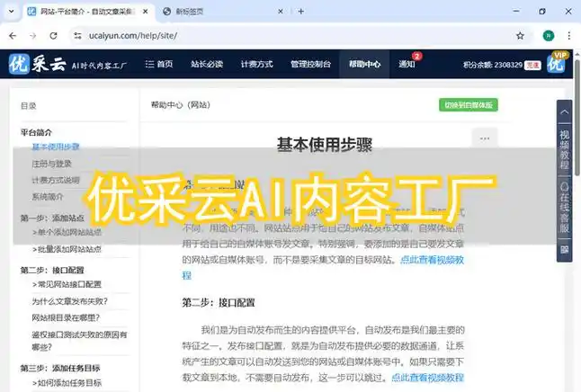Click 帮助中心（网站） breadcrumb title
The height and width of the screenshot is (392, 581).
181,105
